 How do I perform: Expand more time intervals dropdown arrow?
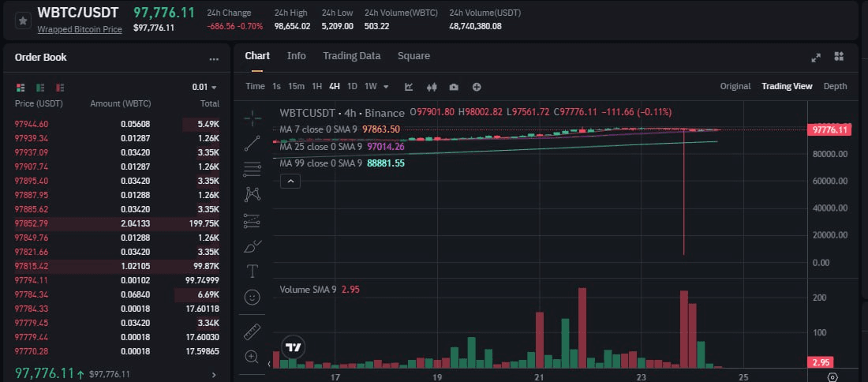[386, 86]
